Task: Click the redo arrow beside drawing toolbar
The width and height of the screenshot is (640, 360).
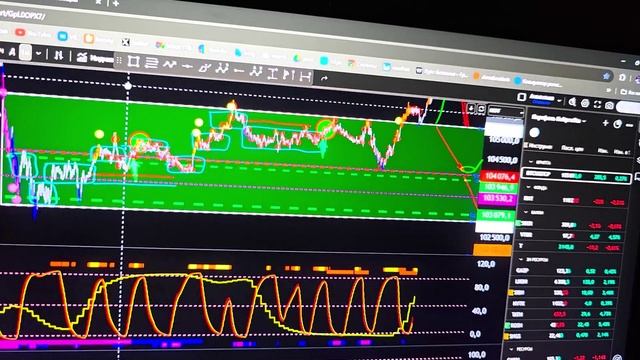Action: (x=324, y=78)
